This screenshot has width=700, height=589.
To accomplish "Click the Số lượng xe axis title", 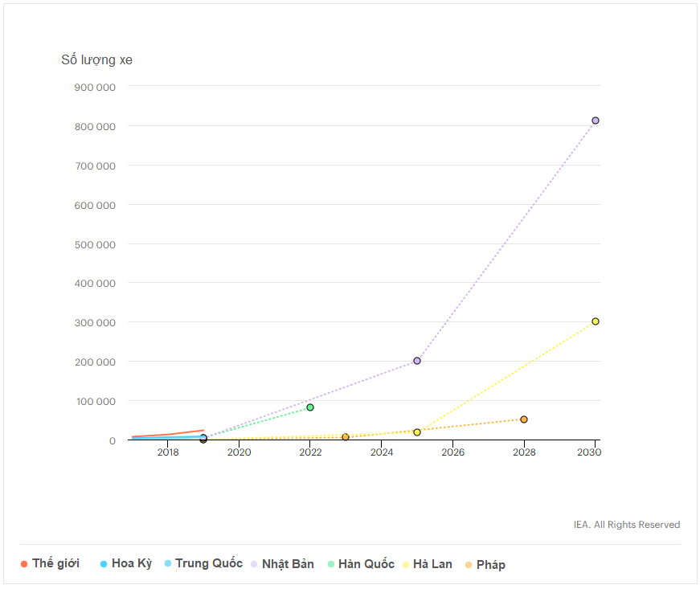I will coord(97,60).
